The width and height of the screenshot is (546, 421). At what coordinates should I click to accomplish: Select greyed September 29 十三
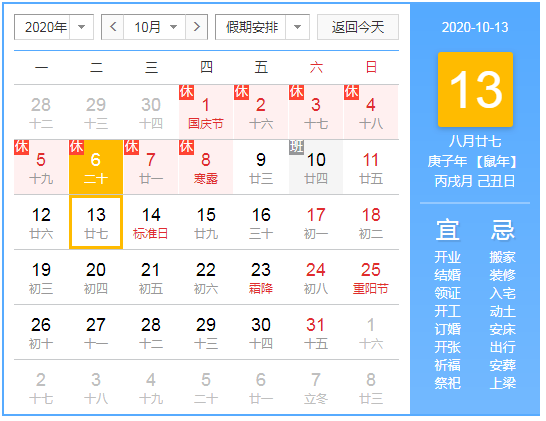coord(96,112)
